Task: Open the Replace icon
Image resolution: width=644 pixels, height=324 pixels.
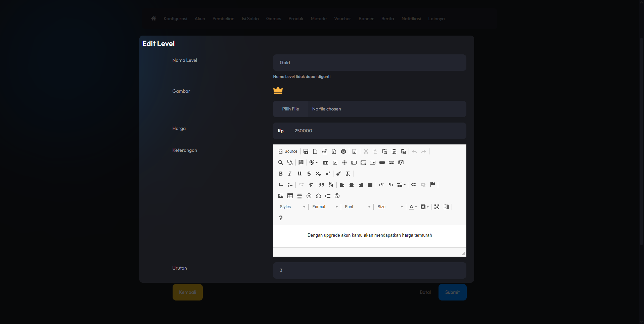Action: coord(290,163)
